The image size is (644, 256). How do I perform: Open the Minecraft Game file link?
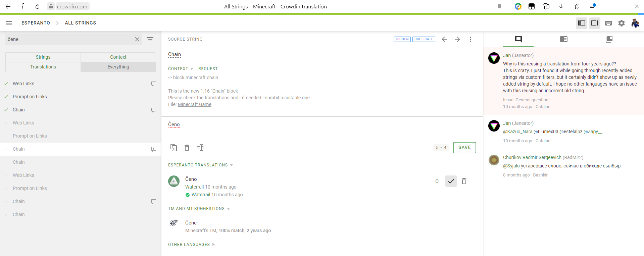pos(195,104)
